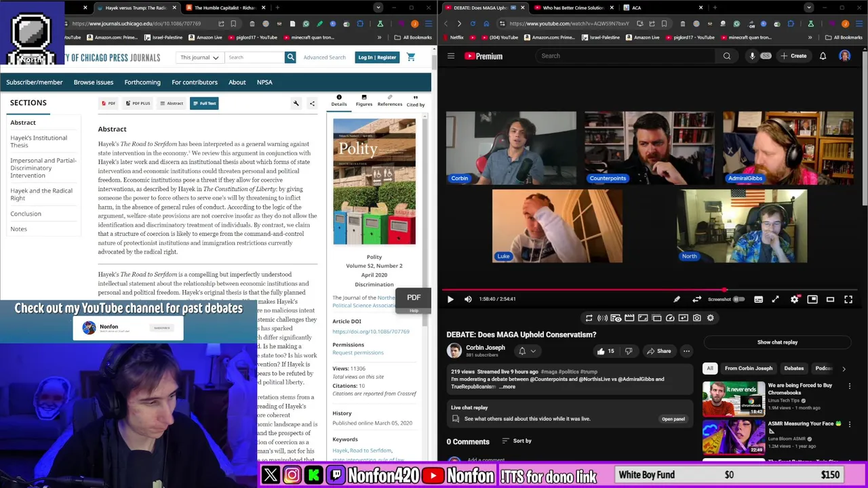Open live chat replay panel
Viewport: 868px width, 488px height.
pyautogui.click(x=673, y=419)
